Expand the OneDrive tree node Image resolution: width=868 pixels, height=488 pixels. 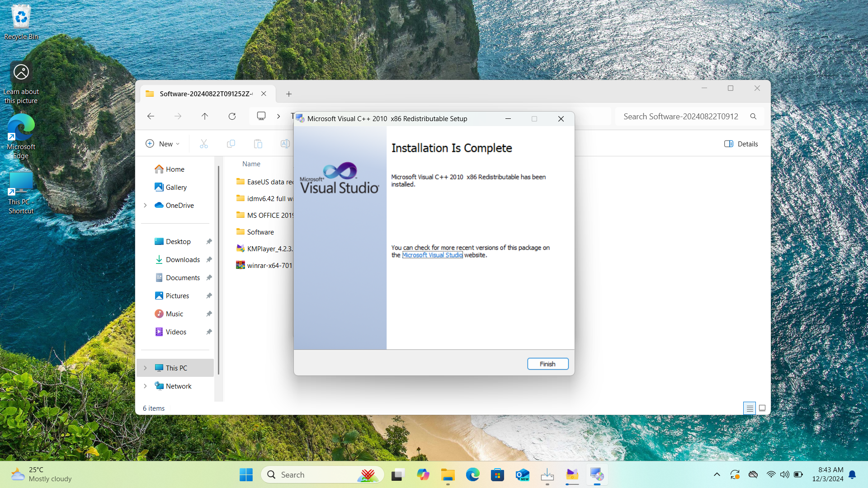click(x=145, y=205)
